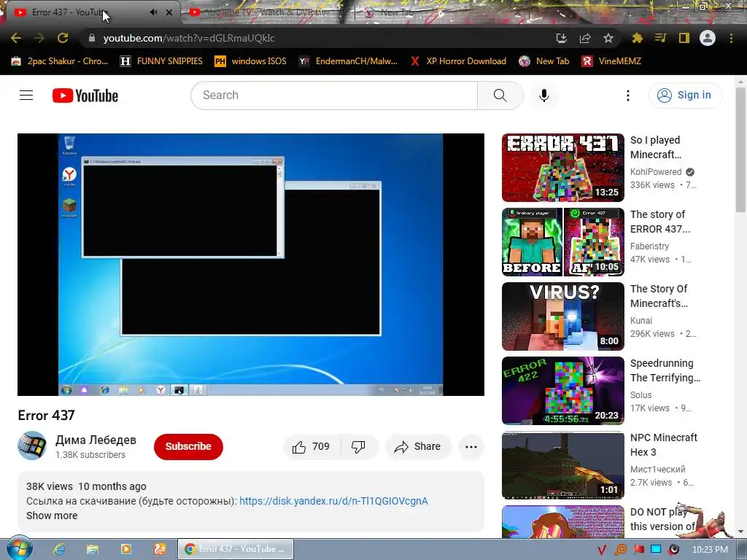
Task: Open the YouTube hamburger guide menu
Action: [x=26, y=96]
